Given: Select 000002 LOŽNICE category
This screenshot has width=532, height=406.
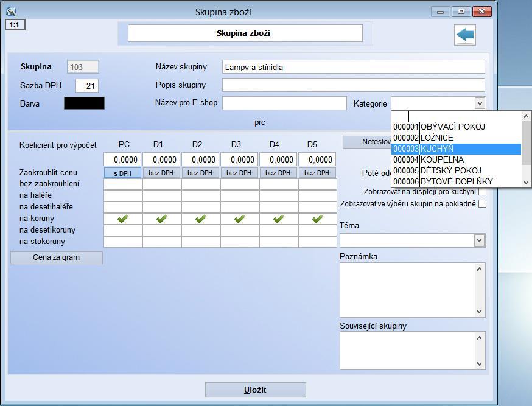Looking at the screenshot, I should (x=456, y=138).
